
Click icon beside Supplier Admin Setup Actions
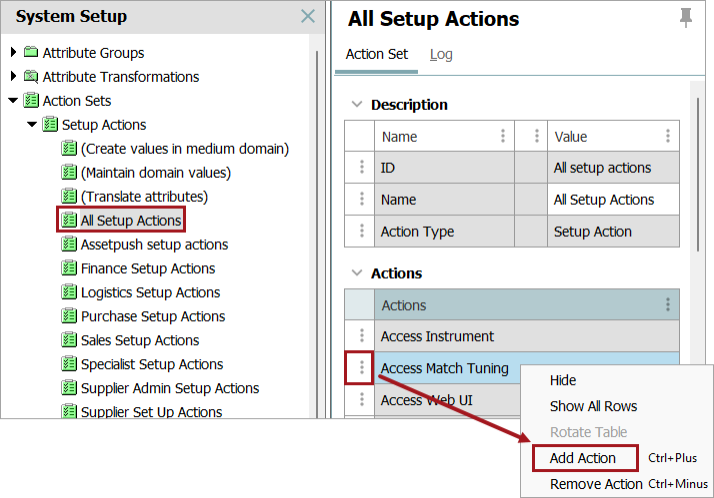[x=69, y=388]
